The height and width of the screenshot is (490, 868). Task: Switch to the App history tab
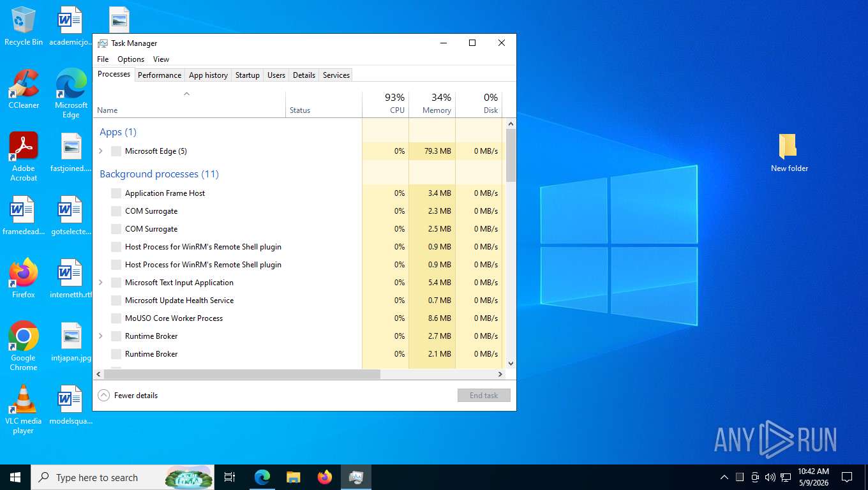pyautogui.click(x=208, y=75)
